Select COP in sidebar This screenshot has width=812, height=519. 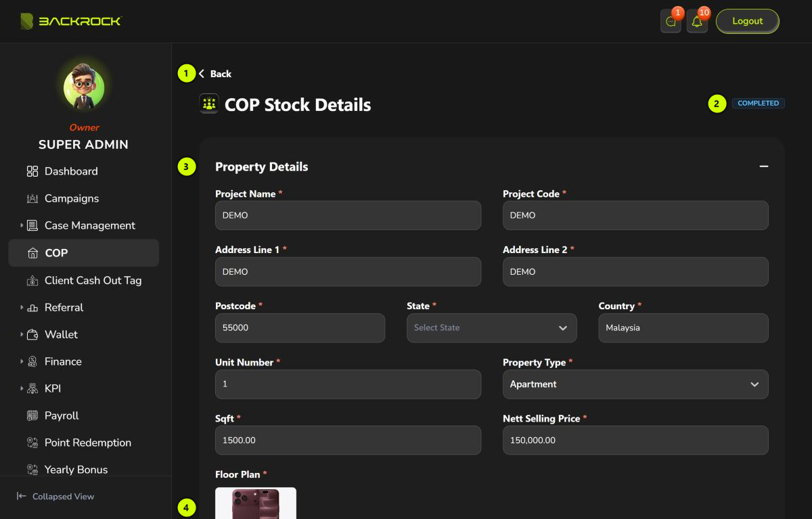[83, 253]
